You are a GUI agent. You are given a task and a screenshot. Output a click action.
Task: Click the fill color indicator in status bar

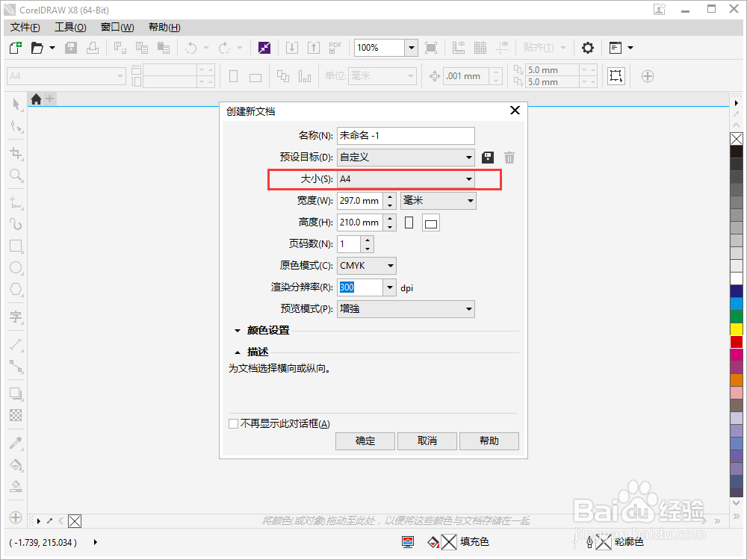[449, 542]
